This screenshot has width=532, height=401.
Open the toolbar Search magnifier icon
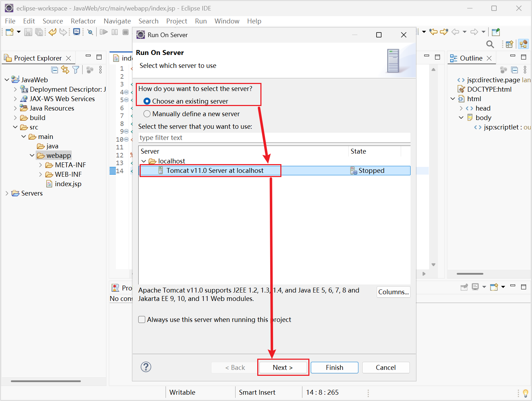pos(490,44)
